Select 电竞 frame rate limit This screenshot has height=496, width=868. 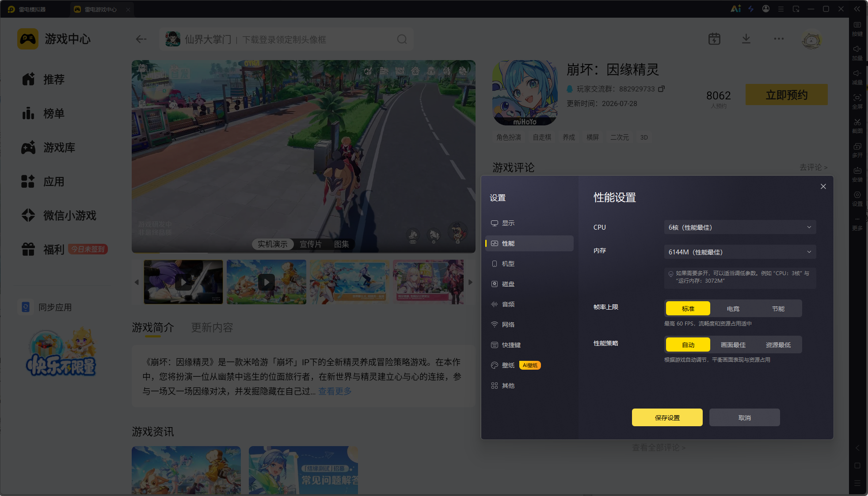[x=733, y=308]
